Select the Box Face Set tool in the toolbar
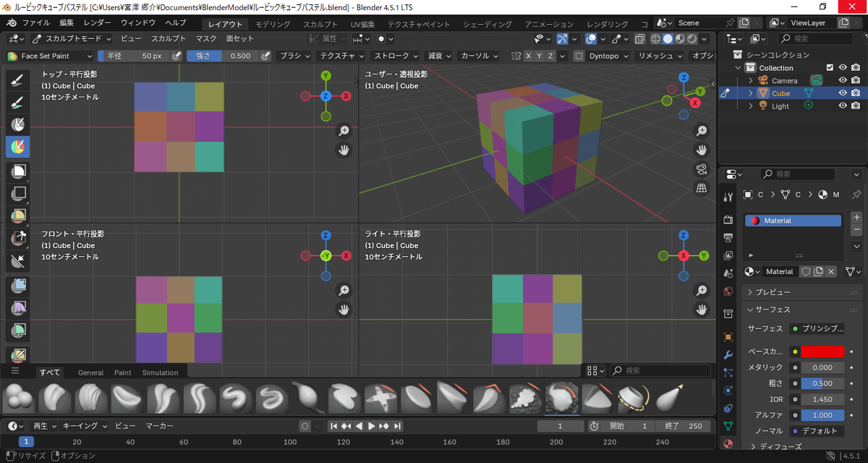 pyautogui.click(x=17, y=216)
